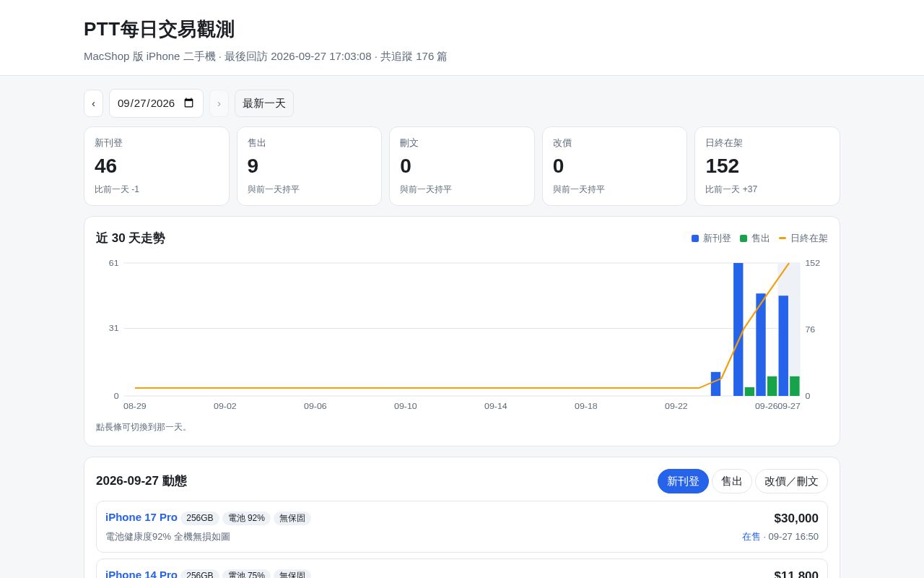
Task: Select the short blue bar for 09-24
Action: (716, 384)
